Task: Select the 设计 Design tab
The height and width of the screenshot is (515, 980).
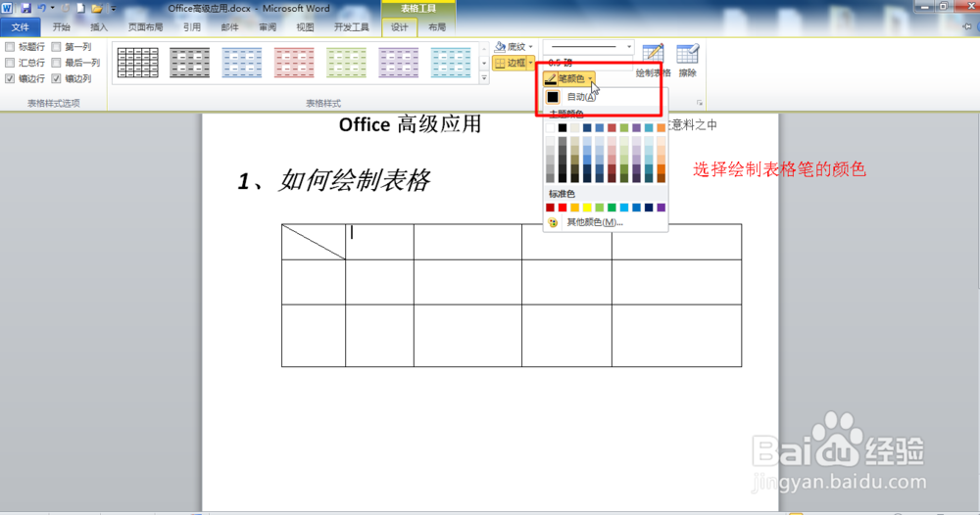Action: [x=400, y=26]
